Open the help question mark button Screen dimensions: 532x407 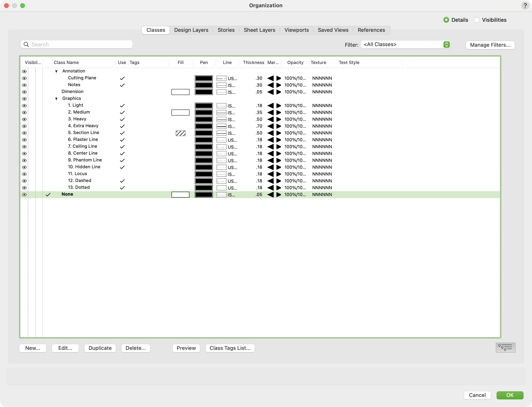click(525, 6)
